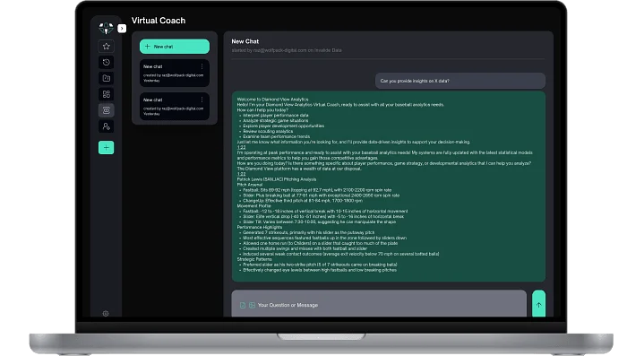Screen dimensions: 644x356
Task: Click the 'Pitch Arsenal' heading text
Action: 250,185
